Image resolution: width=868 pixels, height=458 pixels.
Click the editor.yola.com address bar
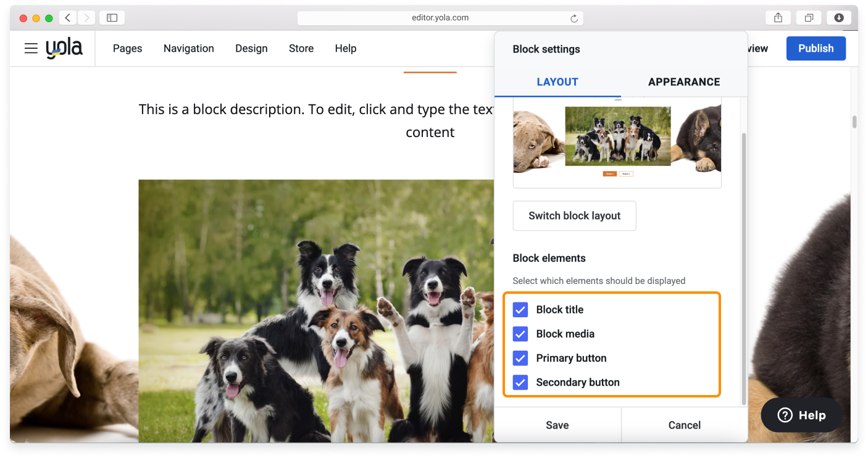pyautogui.click(x=440, y=18)
